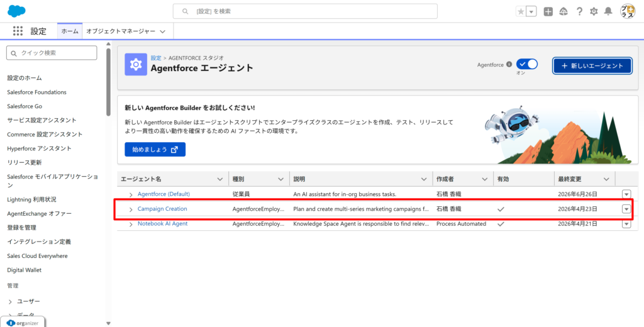Click the Campaign Creation 有効 checkmark
644x327 pixels.
tap(501, 209)
